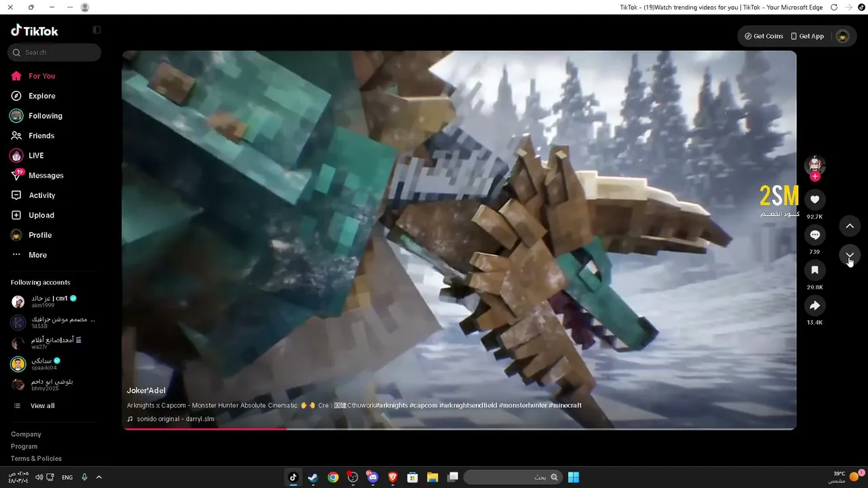Click the #arknights hashtag
The image size is (868, 488).
pyautogui.click(x=391, y=405)
